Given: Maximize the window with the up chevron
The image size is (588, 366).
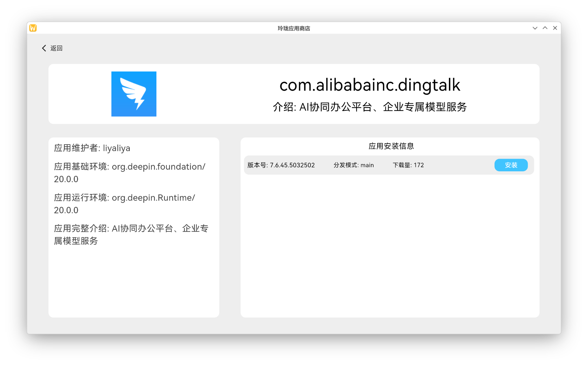Looking at the screenshot, I should [545, 28].
